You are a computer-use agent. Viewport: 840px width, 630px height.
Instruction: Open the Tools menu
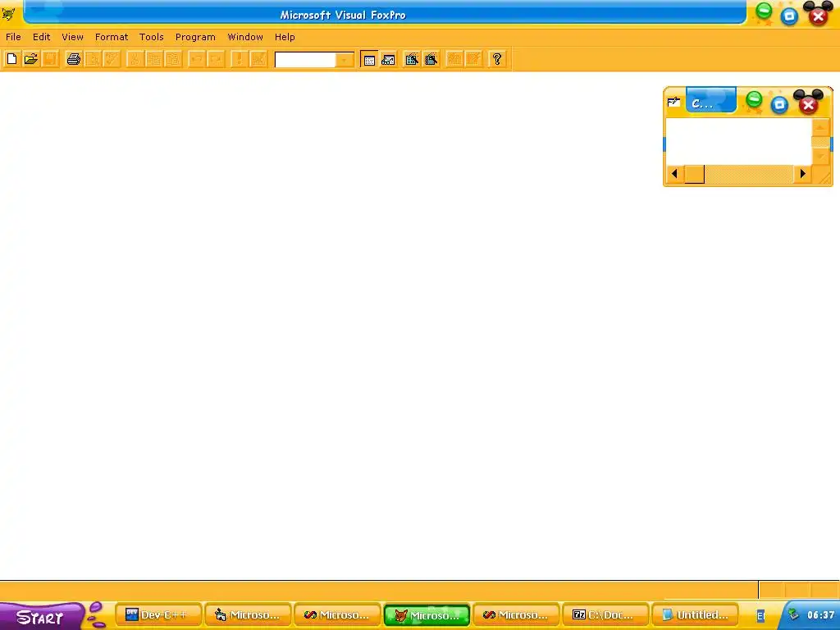click(x=151, y=37)
